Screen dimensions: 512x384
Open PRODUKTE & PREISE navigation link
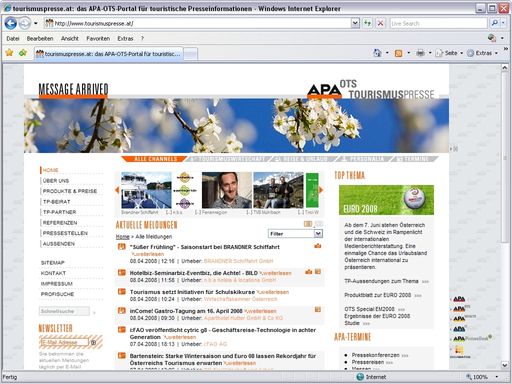(70, 191)
